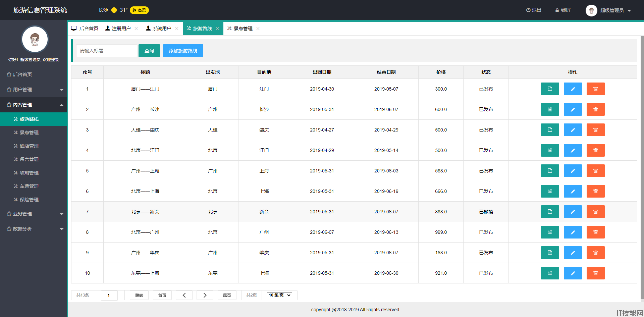The image size is (644, 317).
Task: Expand the 数据分析 sidebar menu
Action: (34, 229)
